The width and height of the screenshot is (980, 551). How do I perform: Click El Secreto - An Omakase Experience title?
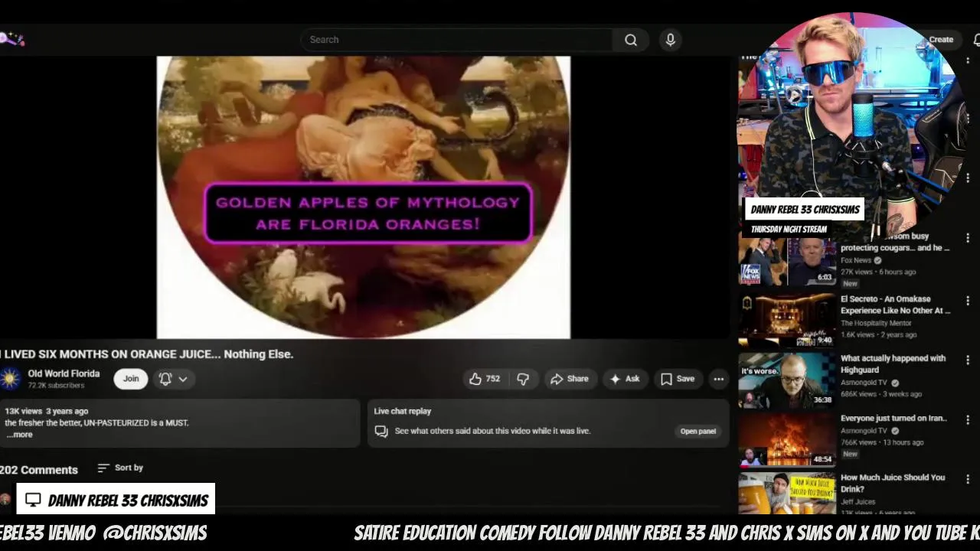point(895,305)
